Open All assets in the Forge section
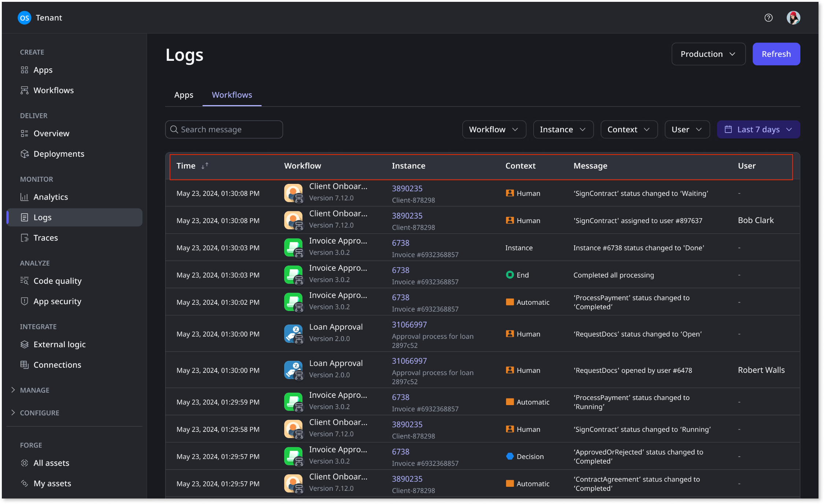 pos(51,463)
